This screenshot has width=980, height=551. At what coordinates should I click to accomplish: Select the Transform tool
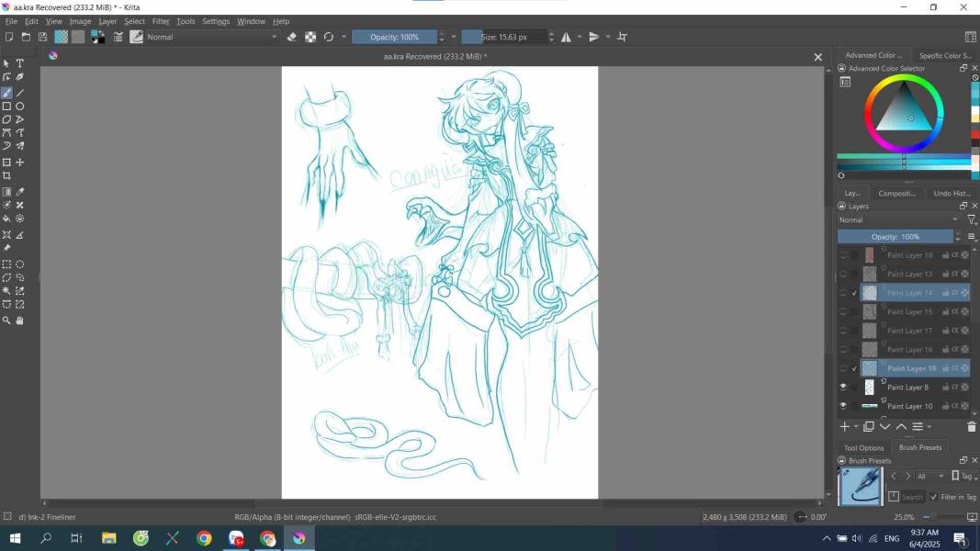tap(6, 163)
